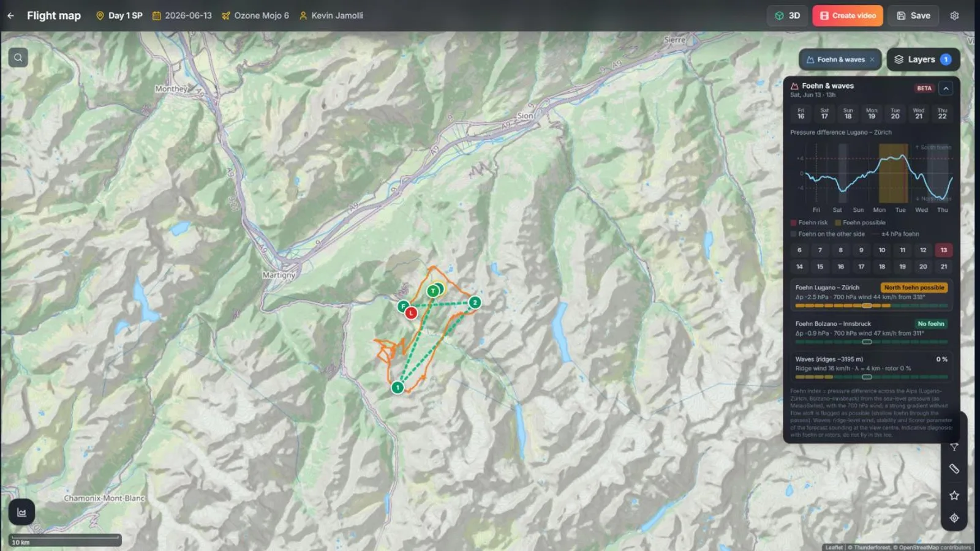
Task: Select the ruler measurement tool
Action: [954, 469]
